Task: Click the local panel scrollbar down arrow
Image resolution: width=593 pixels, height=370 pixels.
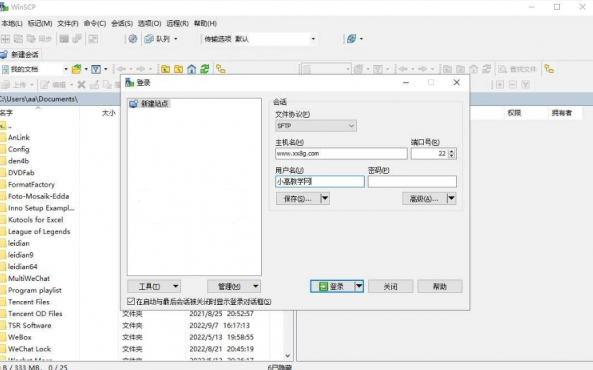Action: click(287, 356)
